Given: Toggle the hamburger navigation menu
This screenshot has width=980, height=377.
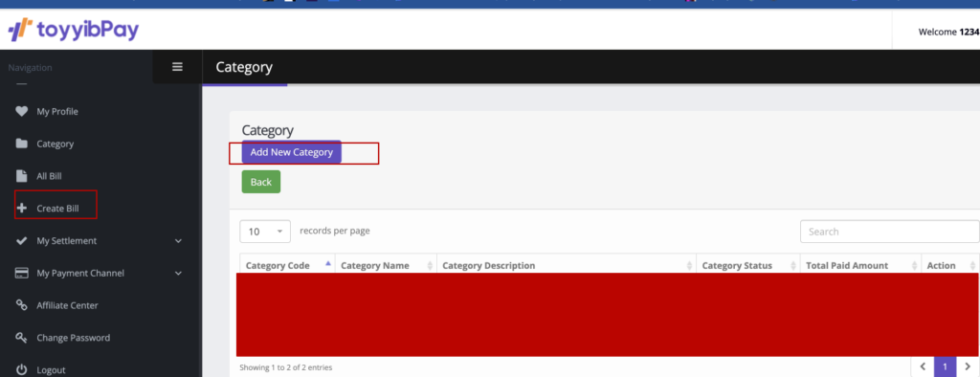Looking at the screenshot, I should point(177,66).
